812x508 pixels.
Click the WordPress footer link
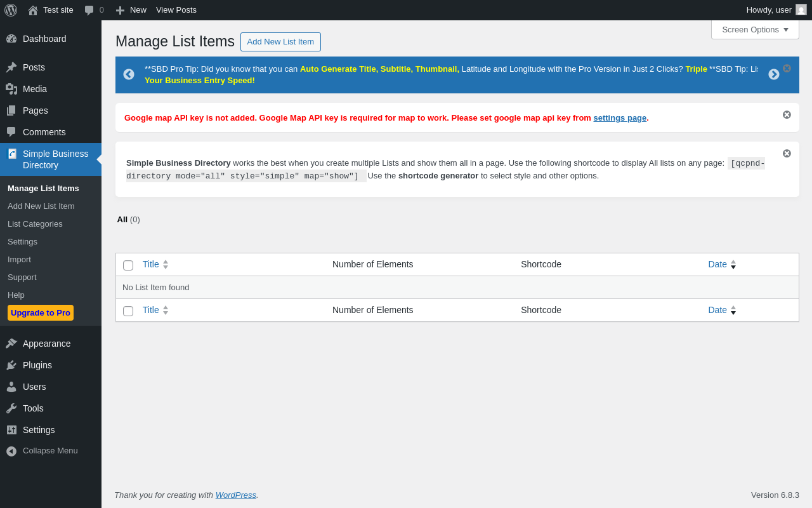236,495
